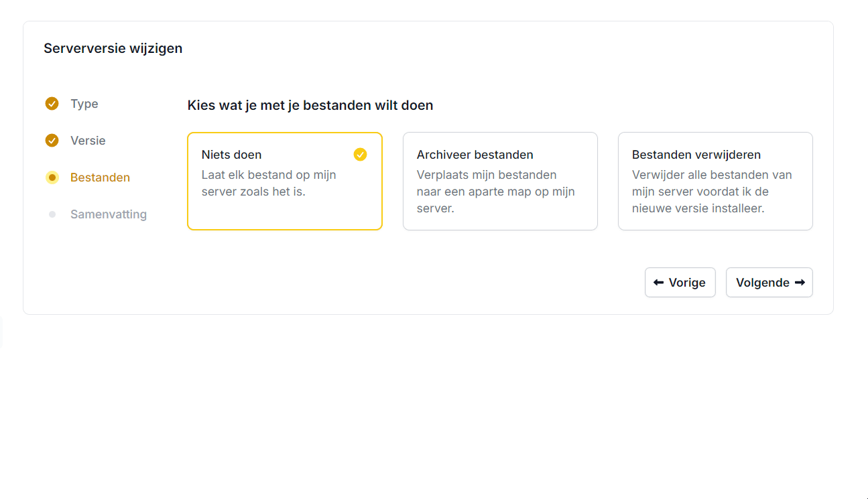
Task: Go to the Type step
Action: (x=84, y=104)
